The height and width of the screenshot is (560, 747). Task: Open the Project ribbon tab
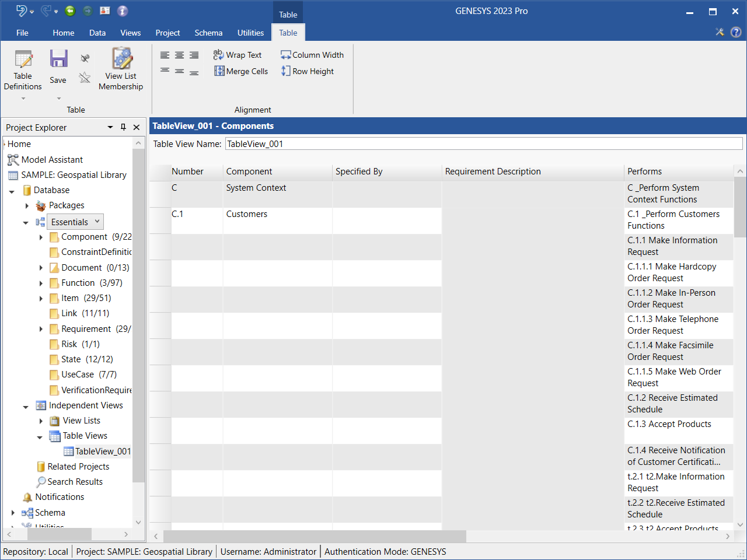167,33
